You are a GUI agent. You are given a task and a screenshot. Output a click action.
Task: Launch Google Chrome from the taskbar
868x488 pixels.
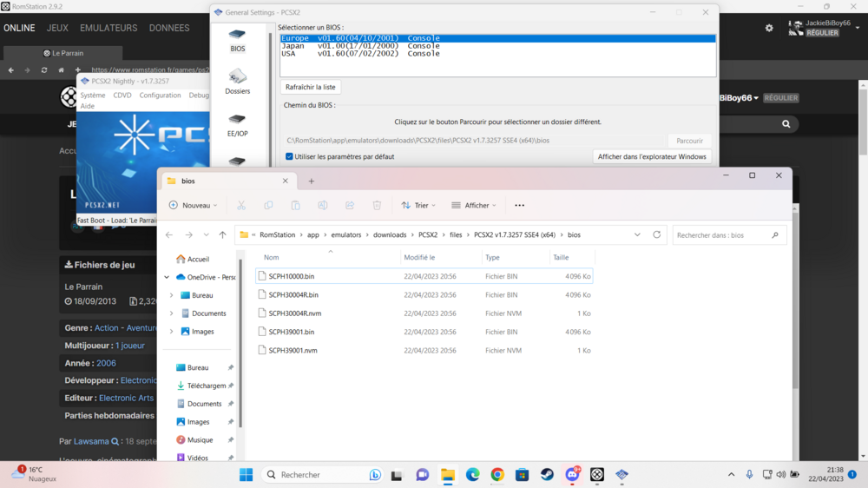497,475
